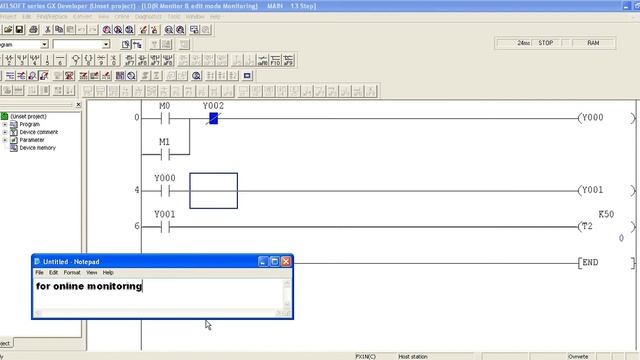Click the RAM status indicator
Viewport: 640px width, 360px height.
point(593,43)
